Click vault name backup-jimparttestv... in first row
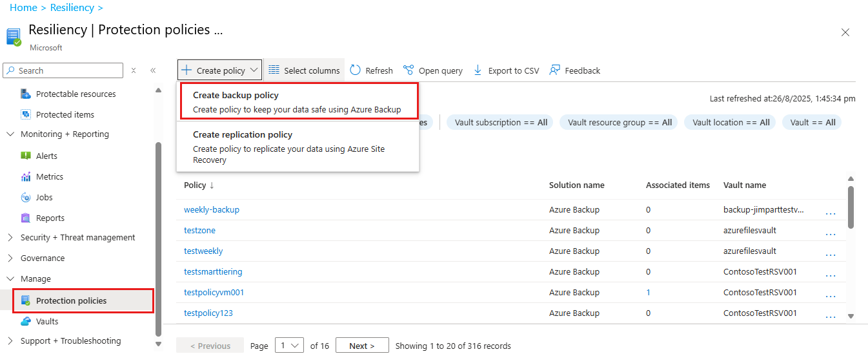Viewport: 868px width, 356px height. pos(764,209)
